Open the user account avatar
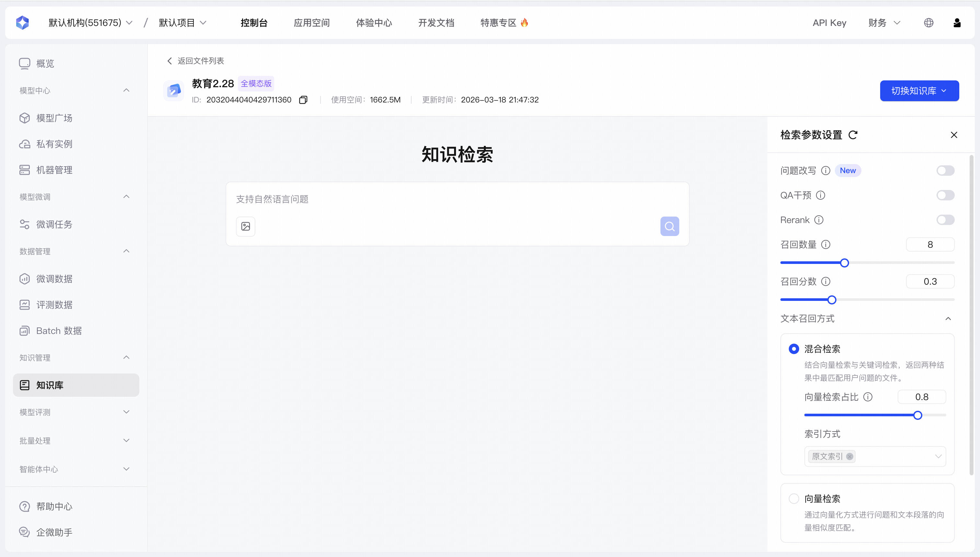Screen dimensions: 980x557 (957, 23)
